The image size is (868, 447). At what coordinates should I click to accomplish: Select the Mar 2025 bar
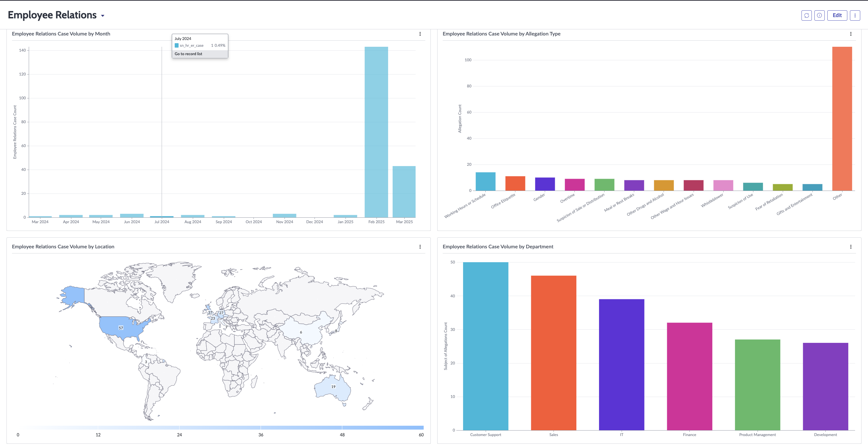[404, 192]
